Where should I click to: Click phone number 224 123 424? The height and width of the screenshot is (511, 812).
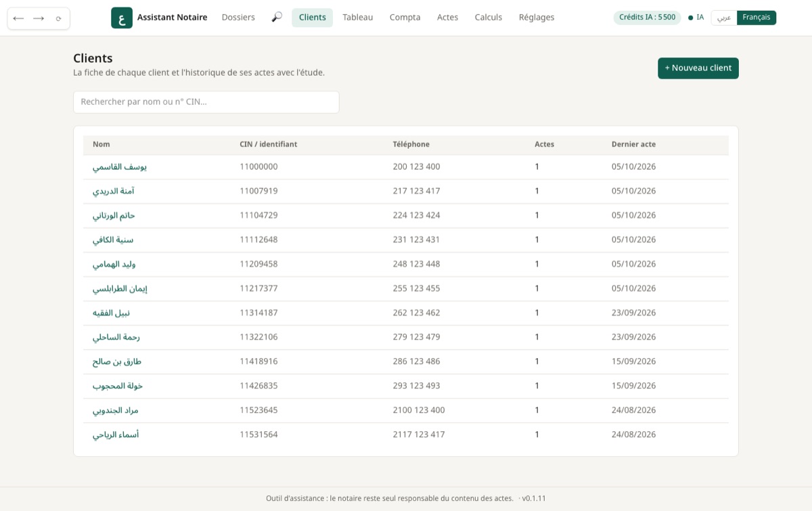click(x=416, y=215)
